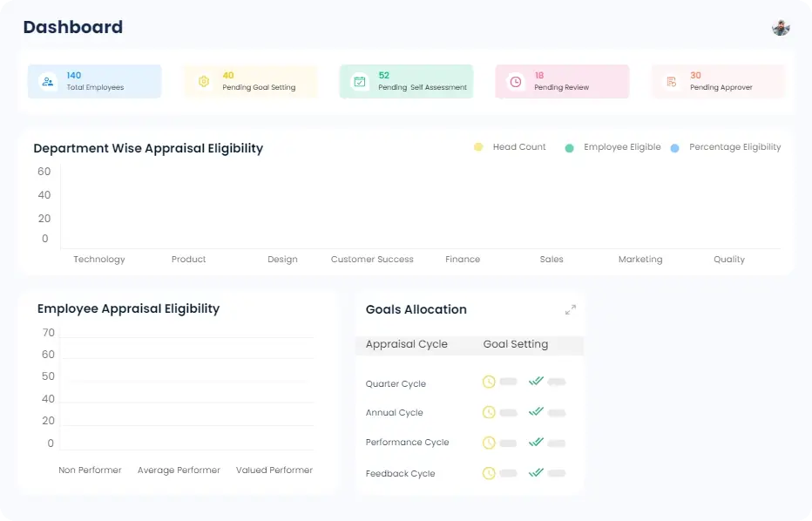
Task: Expand the Goals Allocation panel
Action: pos(570,309)
